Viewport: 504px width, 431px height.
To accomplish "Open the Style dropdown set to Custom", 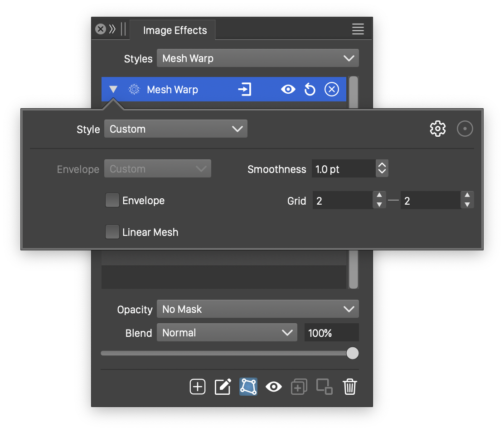I will [176, 129].
